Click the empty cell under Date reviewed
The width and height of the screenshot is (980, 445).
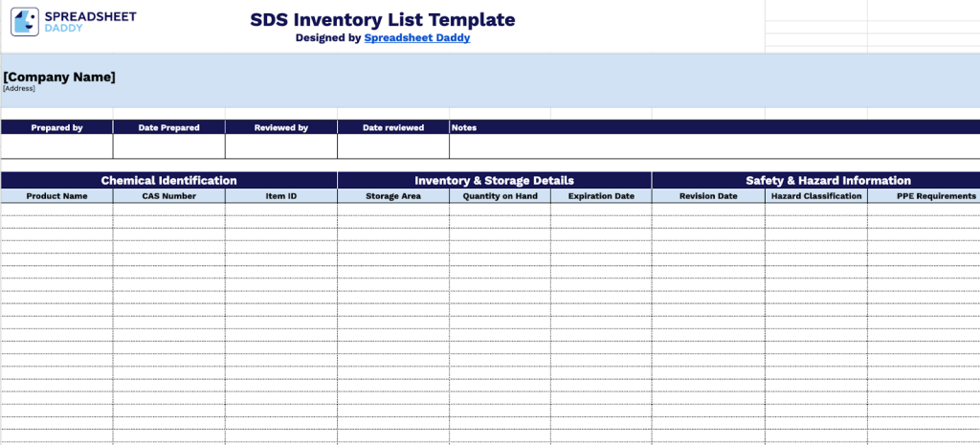(x=393, y=146)
